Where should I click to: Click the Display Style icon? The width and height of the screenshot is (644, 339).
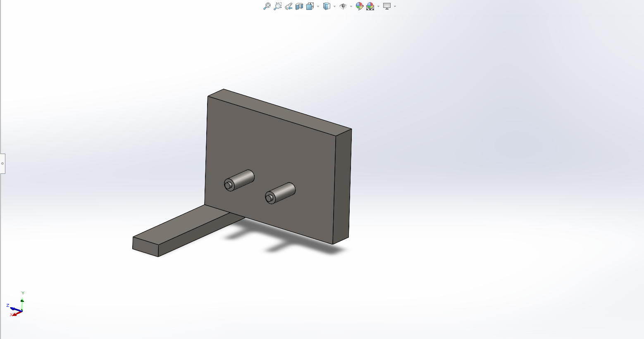coord(327,6)
